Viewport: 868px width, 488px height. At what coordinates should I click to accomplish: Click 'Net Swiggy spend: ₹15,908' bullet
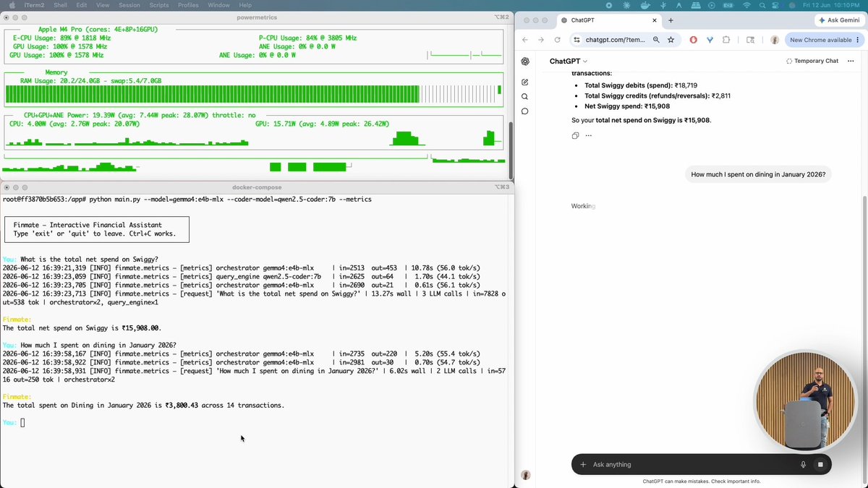pos(627,106)
